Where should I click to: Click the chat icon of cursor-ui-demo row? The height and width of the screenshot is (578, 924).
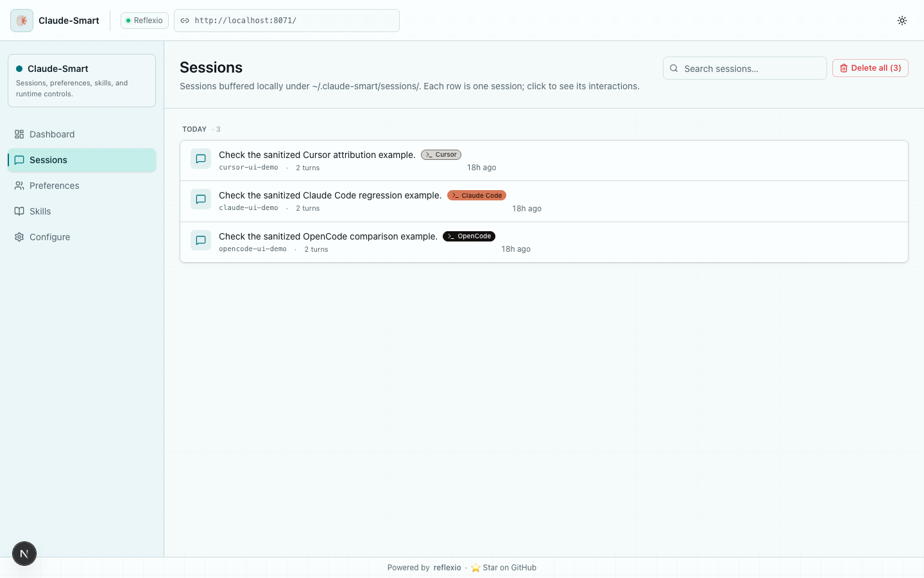201,159
